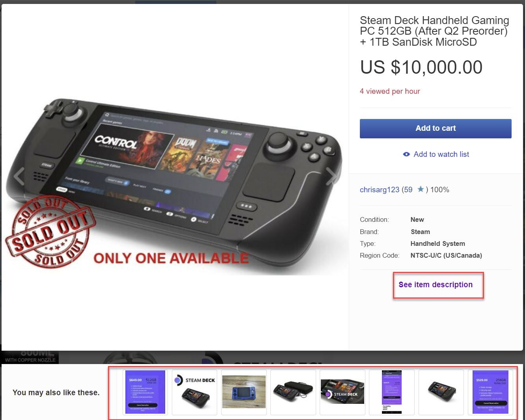Open the blue retro handheld suggestion

tap(244, 392)
